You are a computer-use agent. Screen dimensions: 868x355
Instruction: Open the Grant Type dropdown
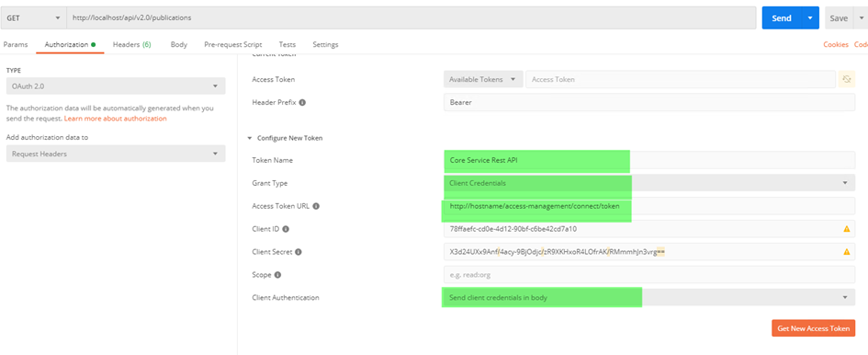coord(649,183)
